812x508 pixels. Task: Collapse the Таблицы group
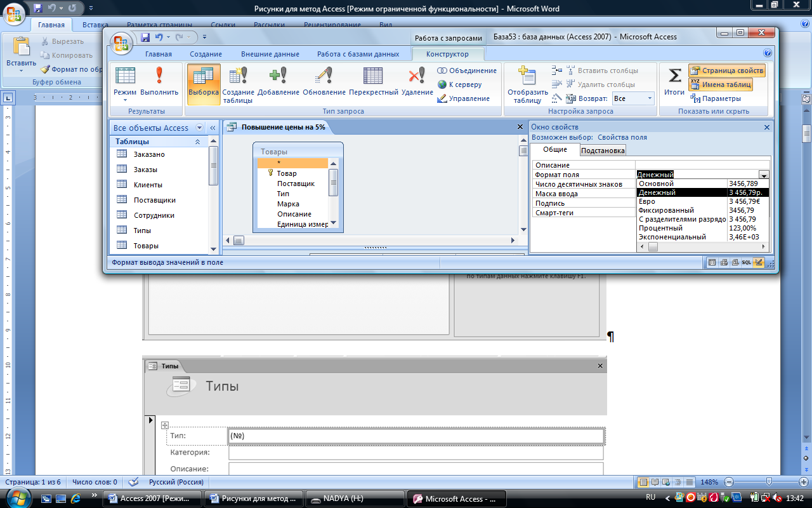(x=197, y=142)
